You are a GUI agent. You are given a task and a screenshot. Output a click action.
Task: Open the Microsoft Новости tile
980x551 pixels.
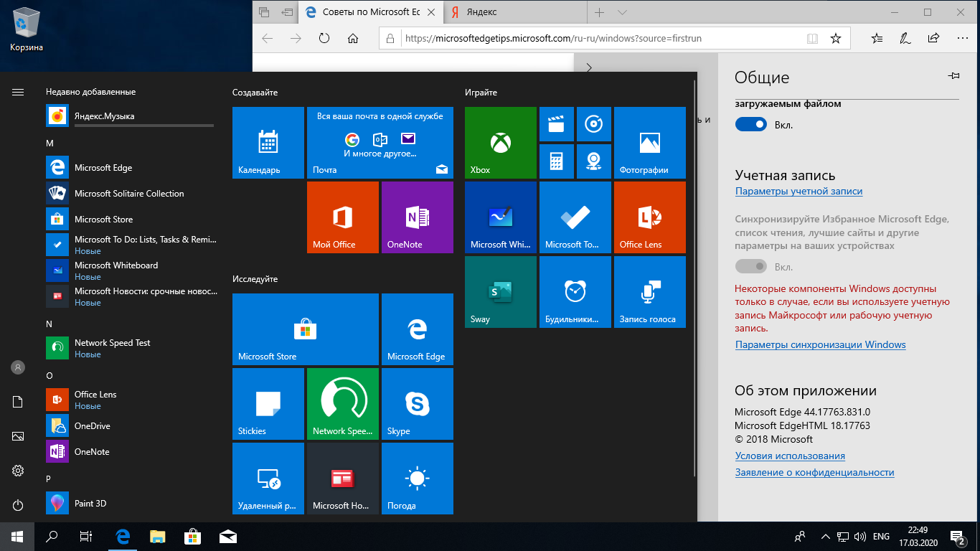pos(343,479)
